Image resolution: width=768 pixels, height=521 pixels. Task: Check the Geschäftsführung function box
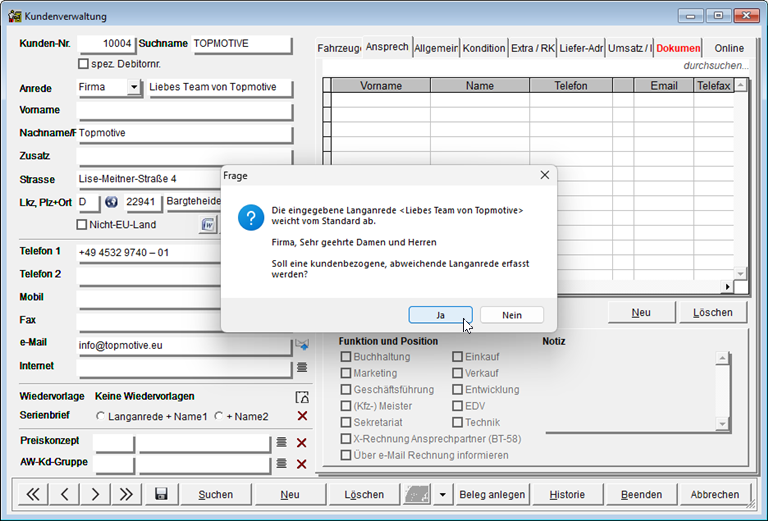346,389
